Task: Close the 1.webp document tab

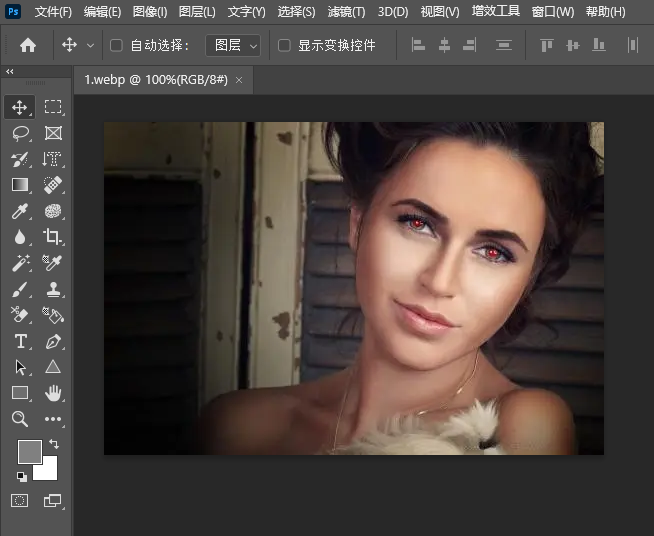Action: point(239,80)
